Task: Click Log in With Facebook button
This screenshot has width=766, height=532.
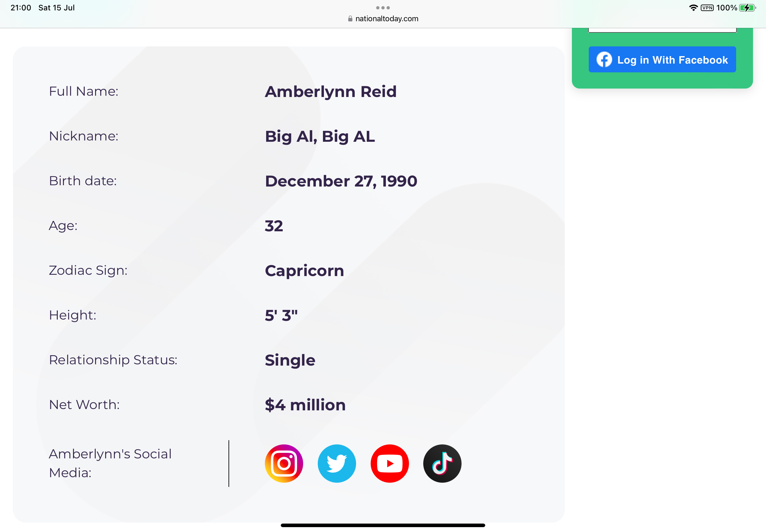Action: tap(662, 59)
